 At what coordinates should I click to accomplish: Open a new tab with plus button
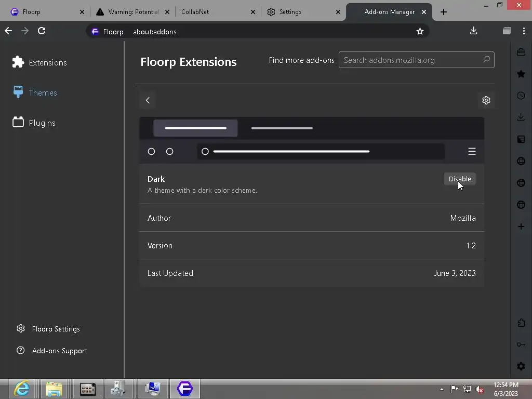tap(444, 12)
